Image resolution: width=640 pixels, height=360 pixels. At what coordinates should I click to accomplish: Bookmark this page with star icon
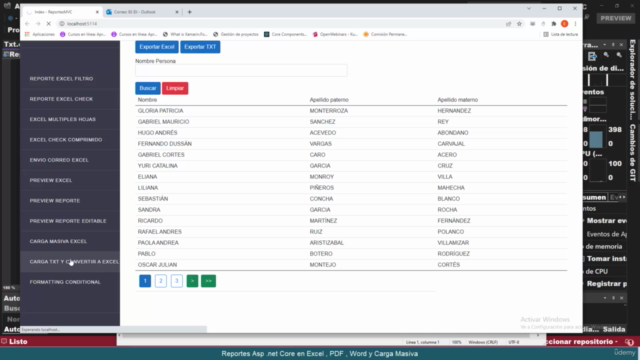click(519, 24)
